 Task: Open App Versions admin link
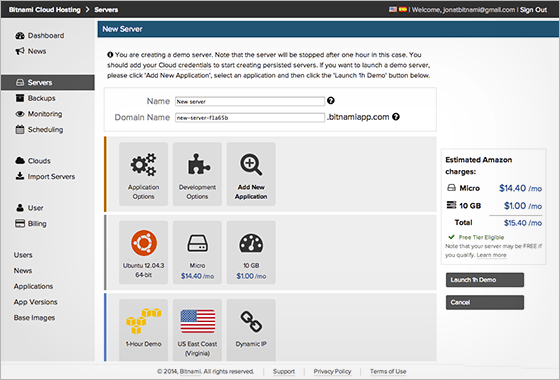click(x=36, y=302)
